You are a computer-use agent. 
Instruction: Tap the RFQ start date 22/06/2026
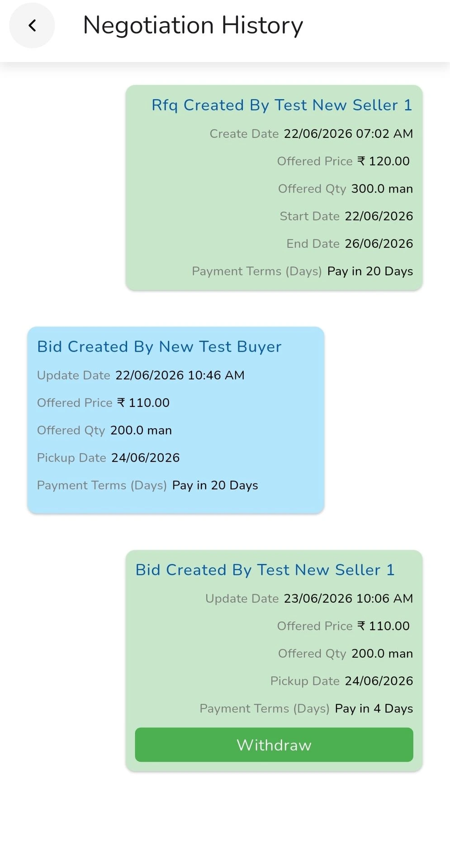379,216
